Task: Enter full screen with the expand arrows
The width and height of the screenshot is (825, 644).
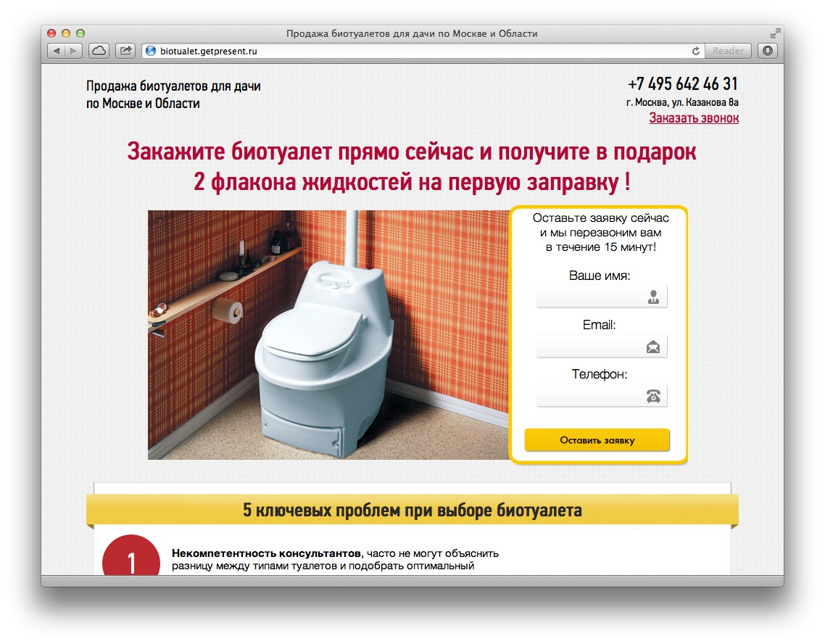Action: tap(775, 33)
